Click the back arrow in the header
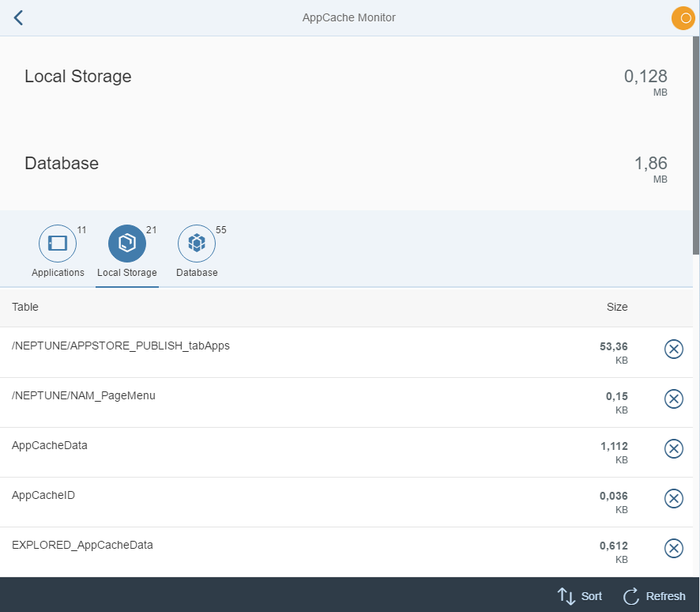Image resolution: width=700 pixels, height=612 pixels. 17,17
